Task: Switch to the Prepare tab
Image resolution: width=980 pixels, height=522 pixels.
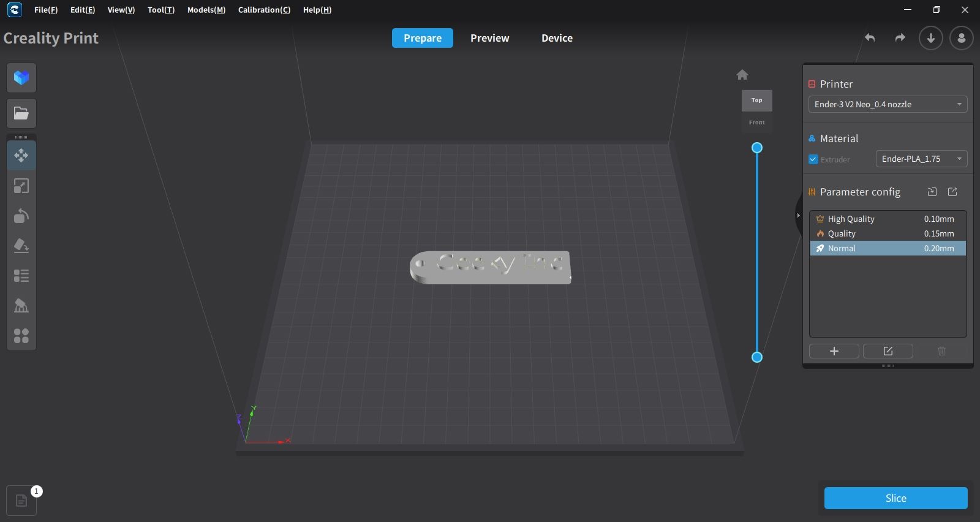Action: pos(423,38)
